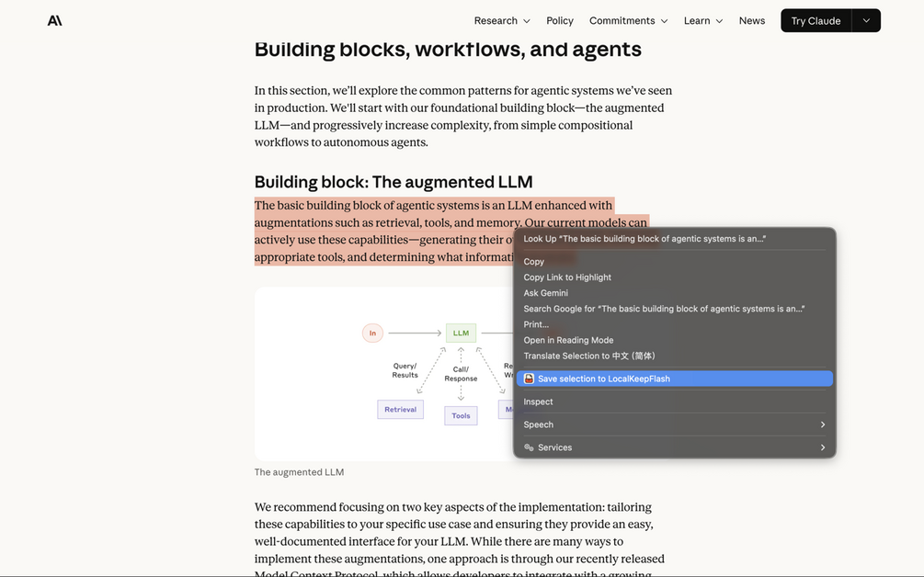Click the Query/Results label in diagram
This screenshot has height=577, width=924.
click(405, 370)
